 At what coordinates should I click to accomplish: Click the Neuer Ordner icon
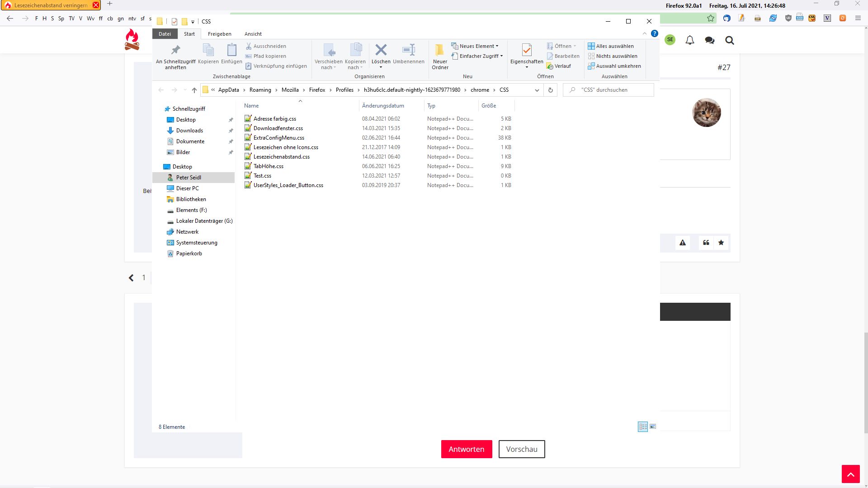439,50
